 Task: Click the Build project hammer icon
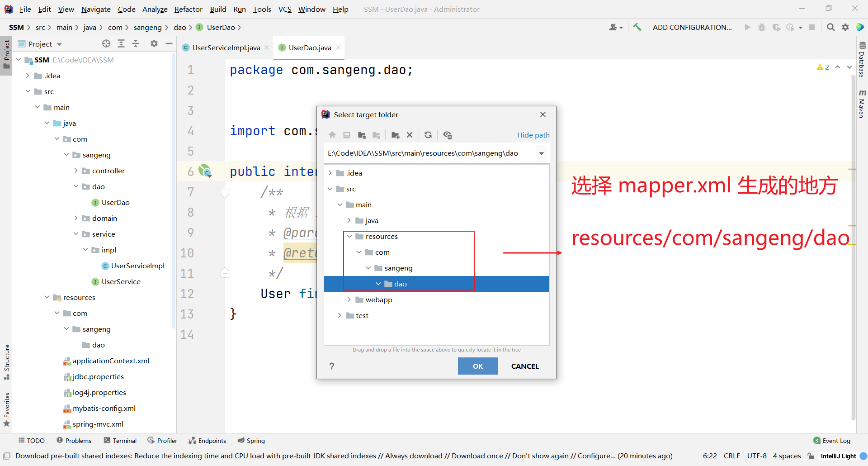click(637, 27)
